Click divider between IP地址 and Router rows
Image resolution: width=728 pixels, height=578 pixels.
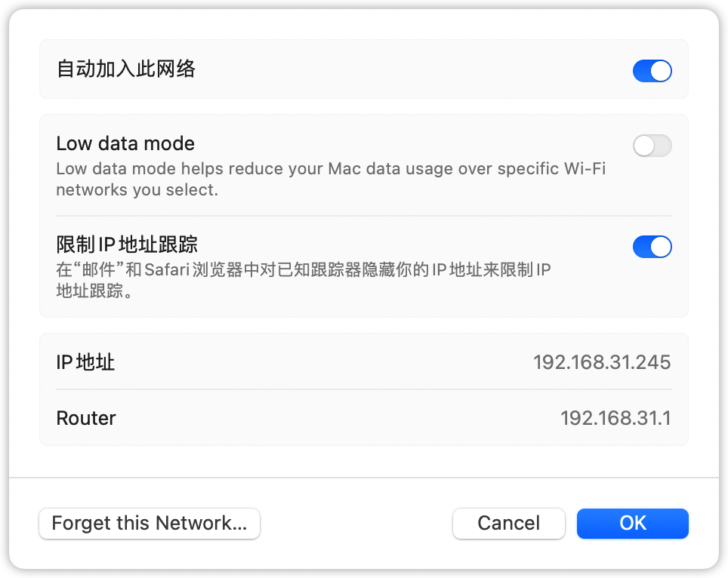coord(364,390)
